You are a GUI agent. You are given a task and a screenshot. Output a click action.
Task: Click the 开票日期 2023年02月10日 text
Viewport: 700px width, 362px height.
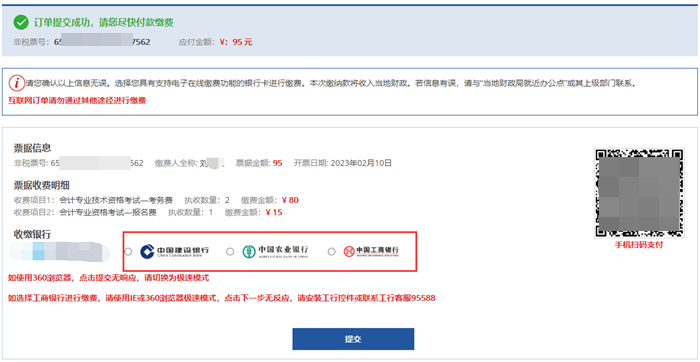tap(342, 163)
